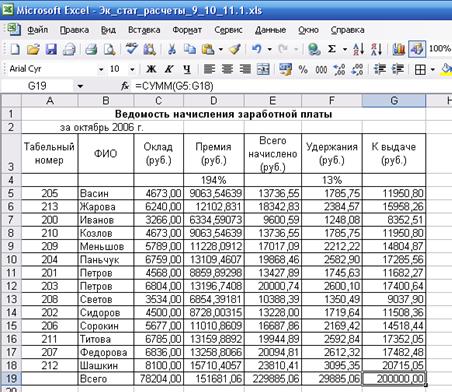Open the Справка help menu
452x392 pixels.
click(347, 30)
